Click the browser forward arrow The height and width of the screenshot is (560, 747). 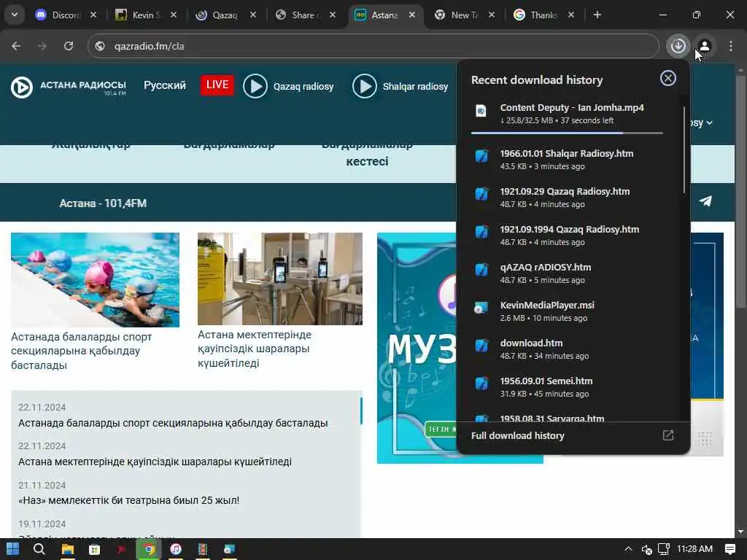(42, 46)
